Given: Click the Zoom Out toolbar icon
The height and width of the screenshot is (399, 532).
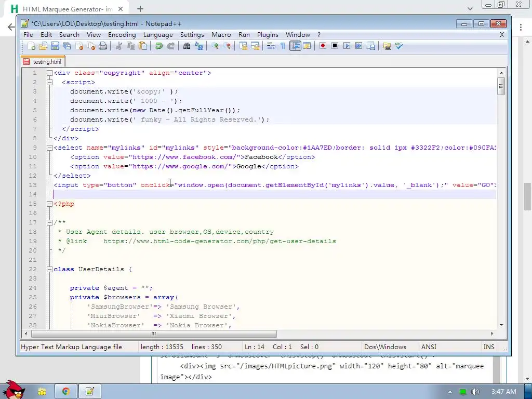Looking at the screenshot, I should pos(227,46).
